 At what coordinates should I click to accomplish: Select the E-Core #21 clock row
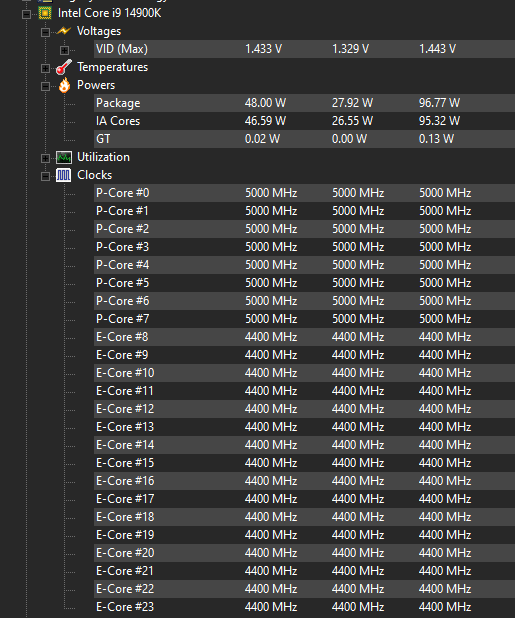click(305, 571)
